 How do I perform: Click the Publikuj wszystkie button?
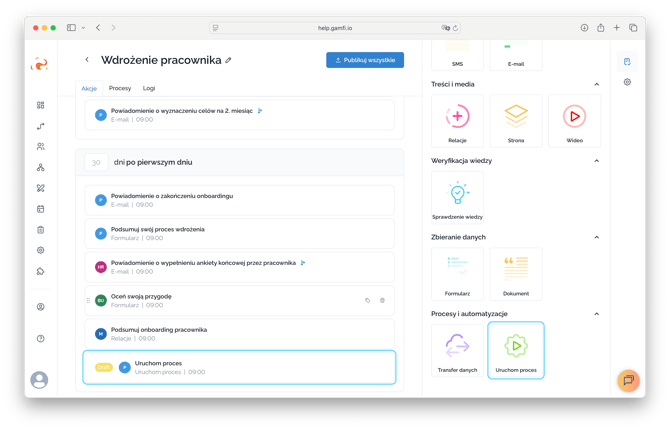(365, 60)
